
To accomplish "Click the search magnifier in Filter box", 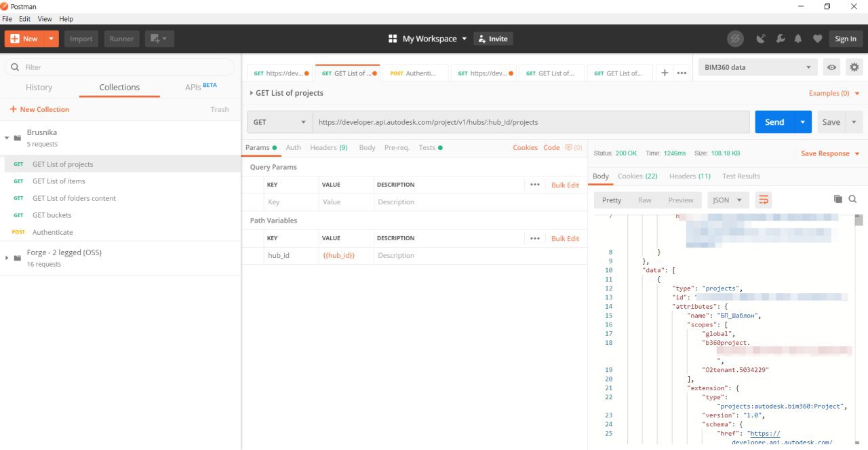I will coord(15,67).
